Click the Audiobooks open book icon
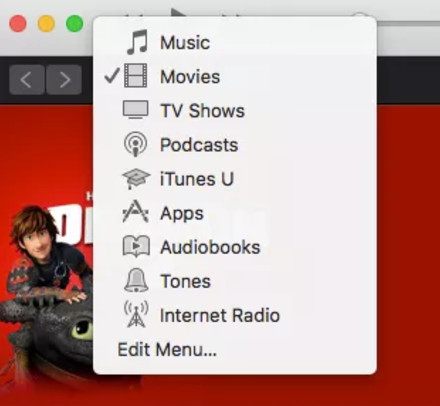 (x=136, y=246)
